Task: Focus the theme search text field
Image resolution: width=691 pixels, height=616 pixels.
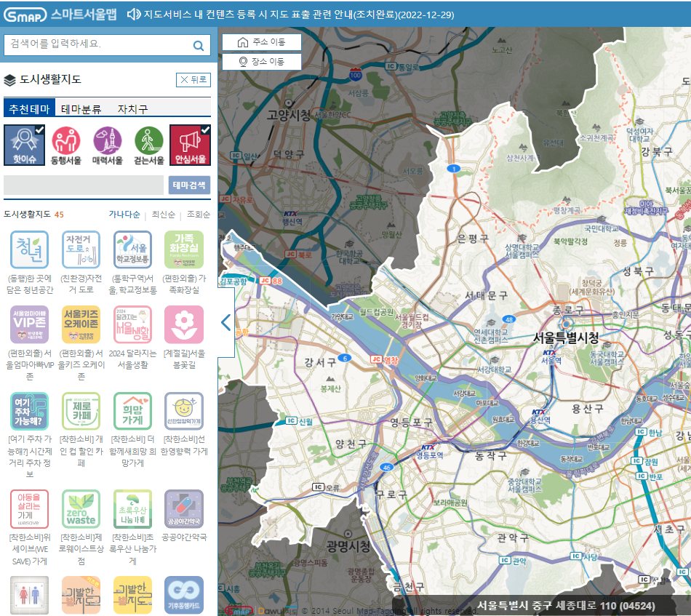Action: pyautogui.click(x=84, y=185)
